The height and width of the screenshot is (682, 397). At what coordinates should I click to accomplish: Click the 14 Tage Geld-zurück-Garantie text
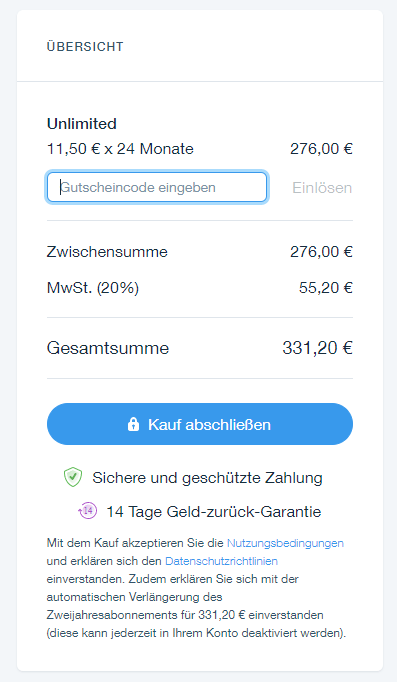(214, 512)
